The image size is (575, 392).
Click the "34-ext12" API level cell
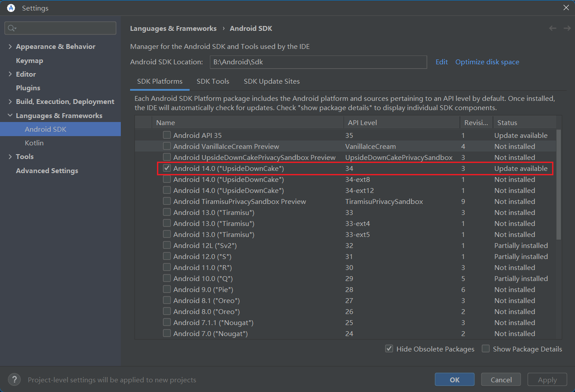[360, 190]
